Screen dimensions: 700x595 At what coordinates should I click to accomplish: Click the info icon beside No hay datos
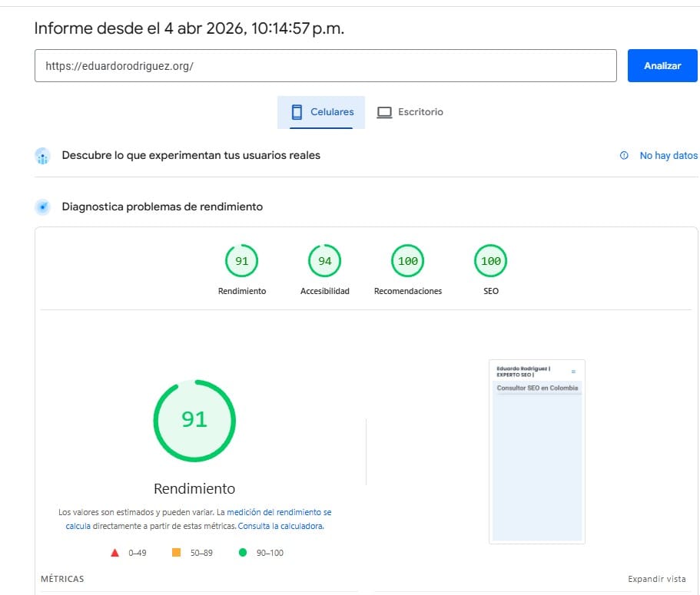point(622,155)
